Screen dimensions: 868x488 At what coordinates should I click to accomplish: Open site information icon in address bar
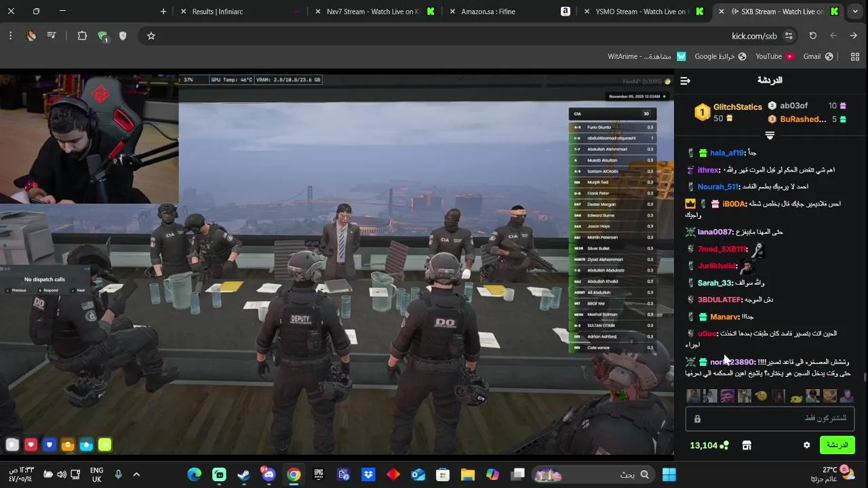789,36
